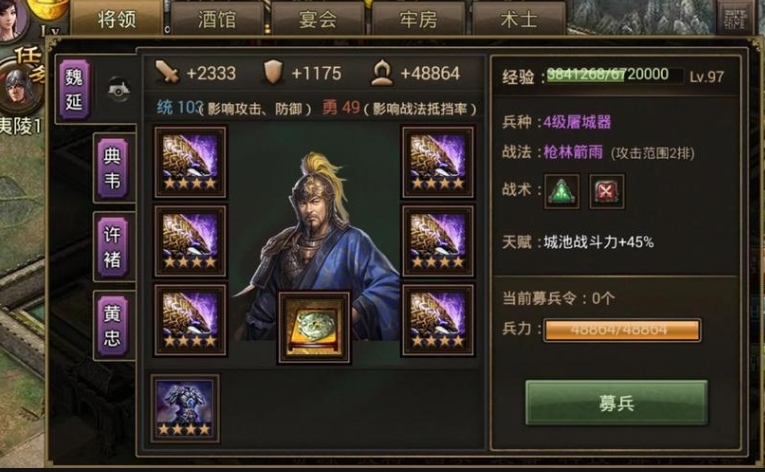Viewport: 765px width, 472px height.
Task: Select general 许褚 from the list
Action: [113, 247]
